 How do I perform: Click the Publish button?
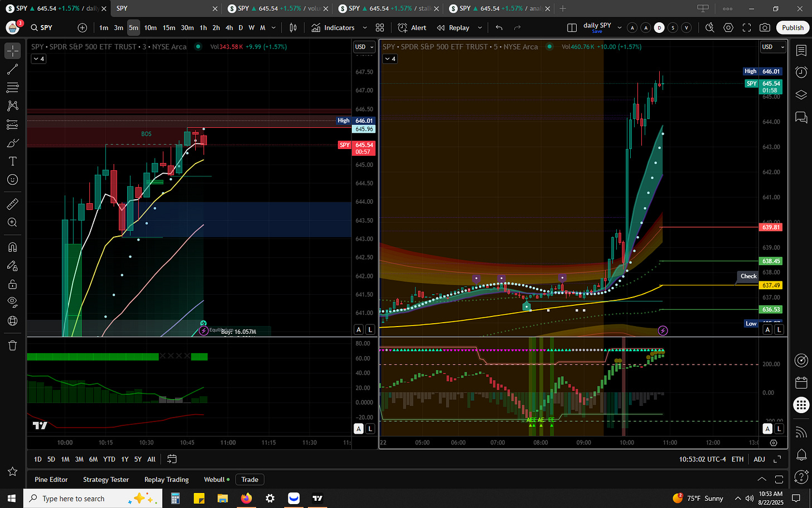click(x=792, y=28)
